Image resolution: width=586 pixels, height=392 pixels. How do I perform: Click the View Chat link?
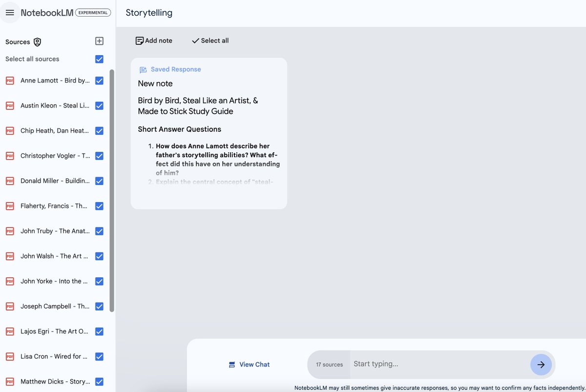(x=249, y=365)
